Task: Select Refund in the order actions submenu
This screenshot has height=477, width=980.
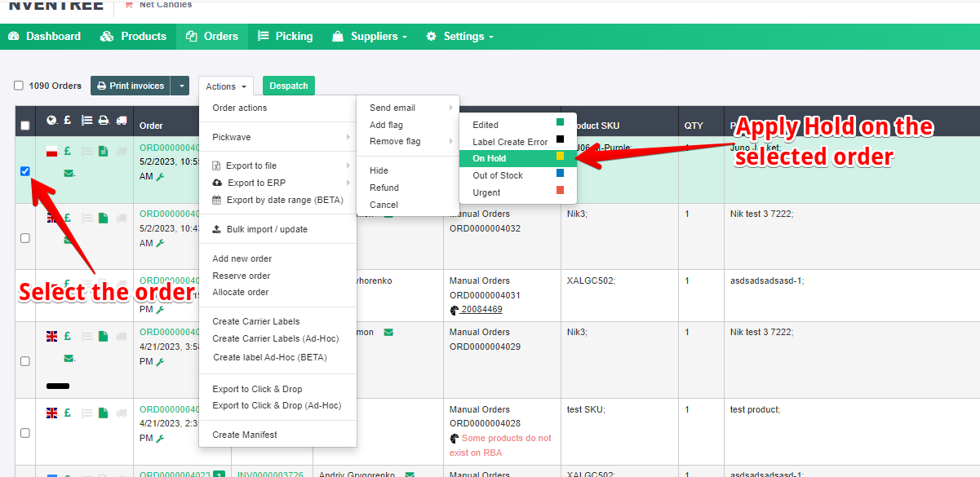Action: (384, 188)
